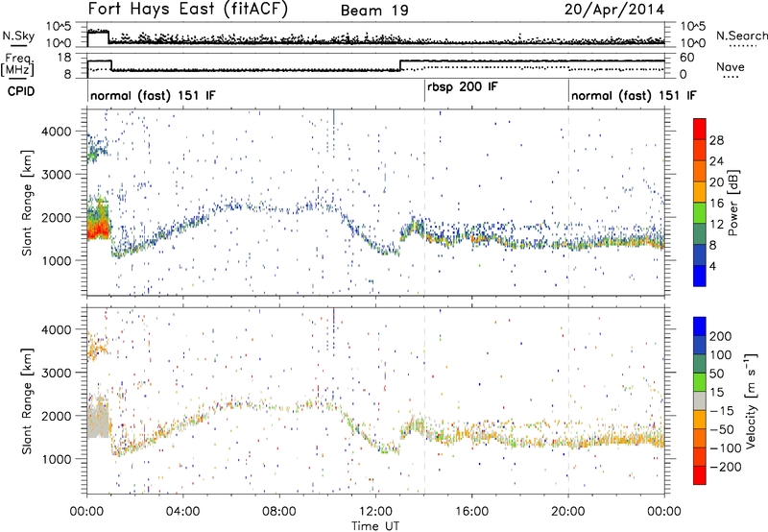The height and width of the screenshot is (532, 768).
Task: Click the 60 tick on the Nave axis
Action: 687,58
